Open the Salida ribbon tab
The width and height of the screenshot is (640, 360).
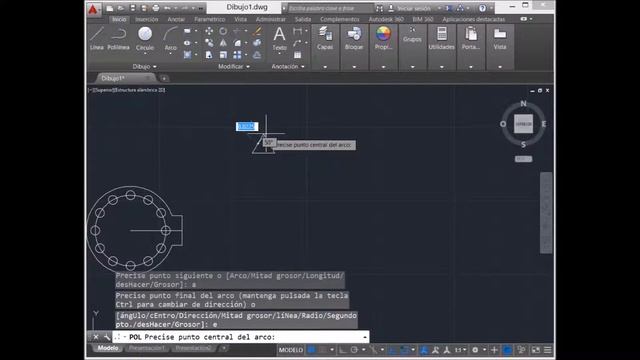tap(303, 19)
